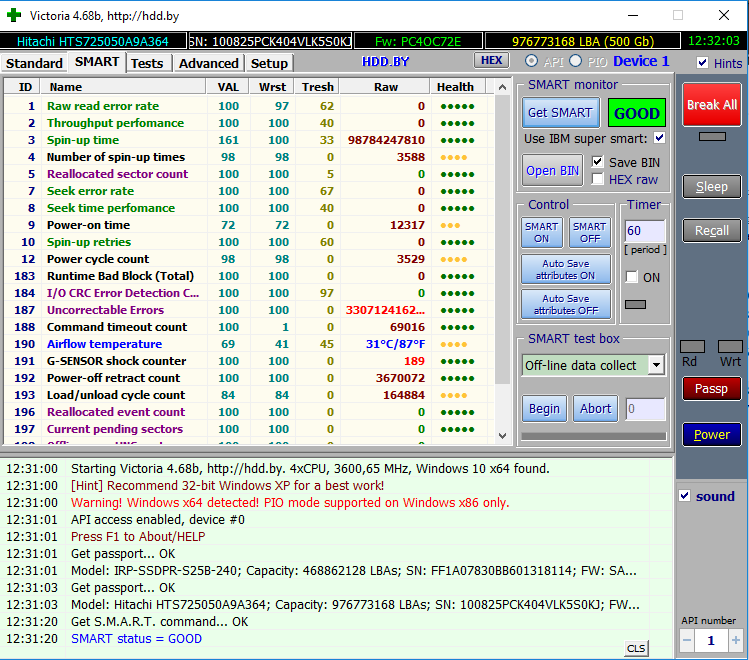Click the green cross Victoria app icon
Viewport: 749px width, 660px height.
point(14,15)
